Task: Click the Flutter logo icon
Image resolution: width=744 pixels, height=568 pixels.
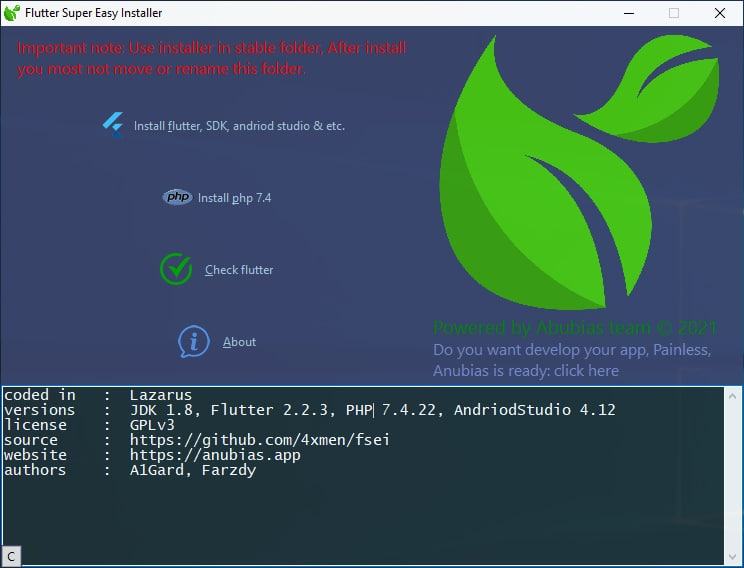Action: tap(112, 124)
